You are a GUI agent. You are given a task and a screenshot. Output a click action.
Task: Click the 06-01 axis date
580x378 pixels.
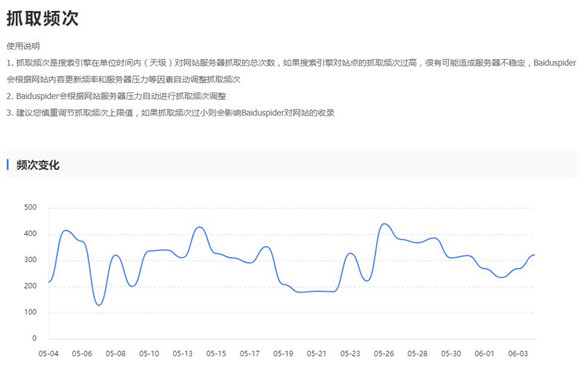[484, 354]
